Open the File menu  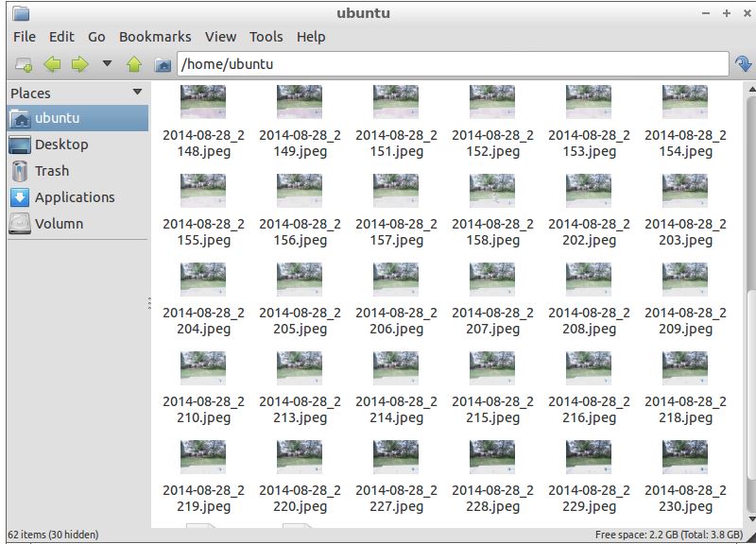(x=25, y=37)
